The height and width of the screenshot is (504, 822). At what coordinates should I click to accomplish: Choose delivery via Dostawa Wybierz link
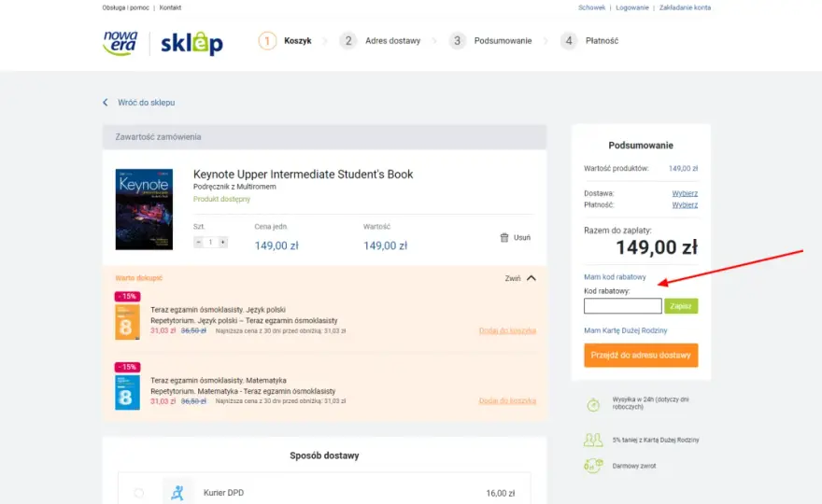pos(686,193)
